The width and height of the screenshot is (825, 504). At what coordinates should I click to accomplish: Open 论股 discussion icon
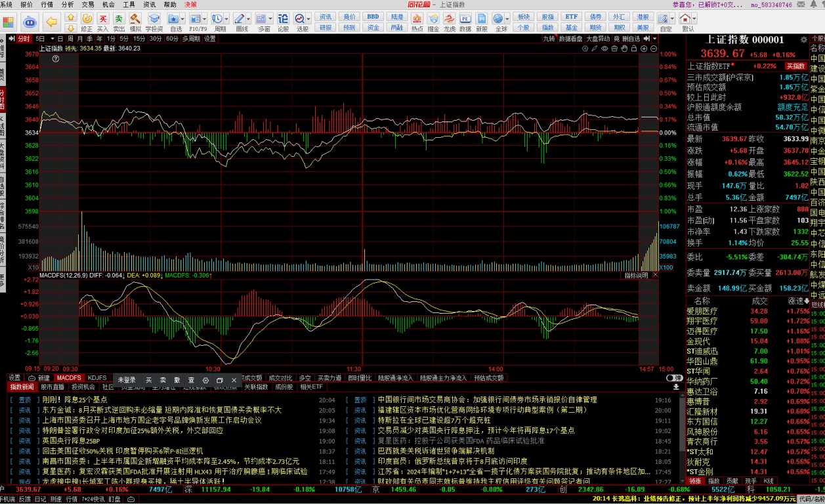pyautogui.click(x=283, y=22)
